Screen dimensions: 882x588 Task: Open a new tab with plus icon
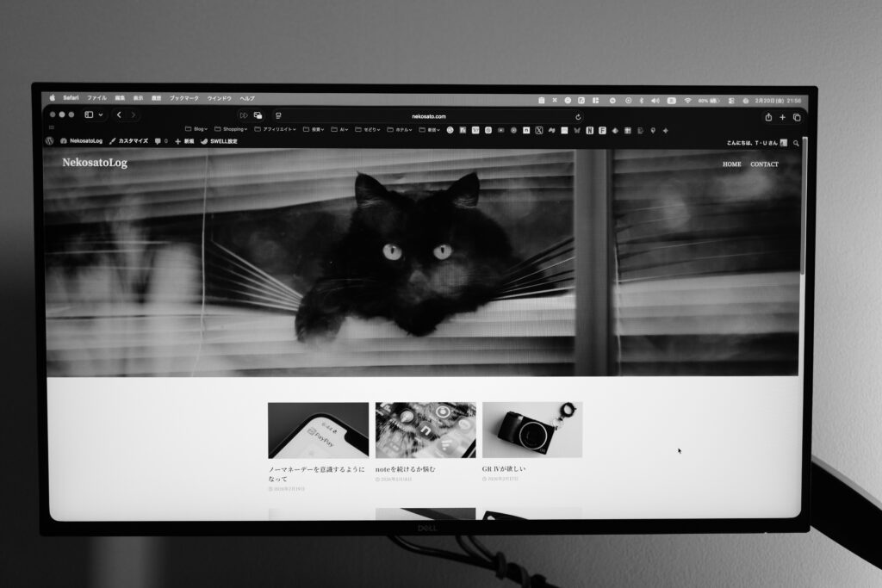coord(782,117)
